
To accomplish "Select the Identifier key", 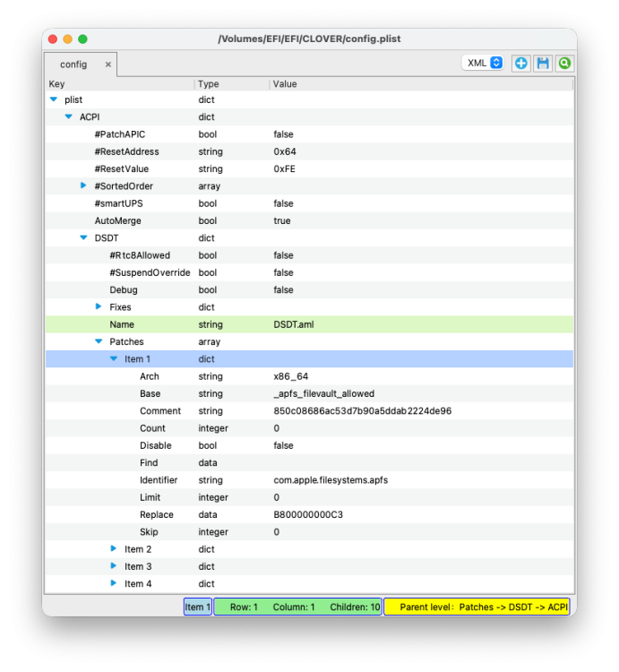I will pyautogui.click(x=159, y=480).
